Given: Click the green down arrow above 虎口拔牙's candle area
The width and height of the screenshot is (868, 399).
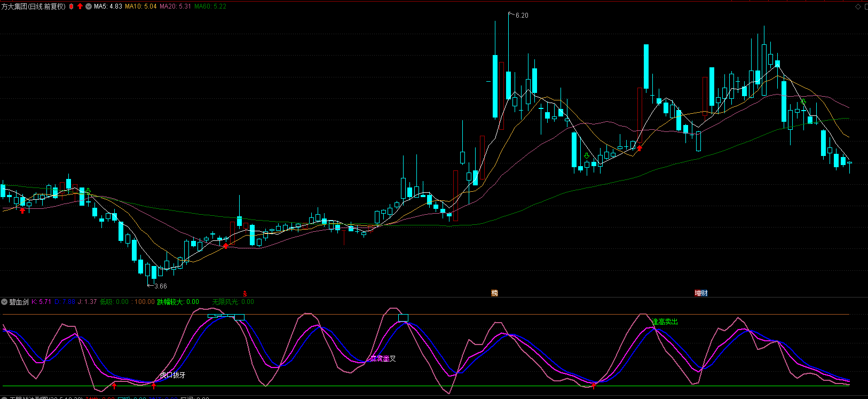Looking at the screenshot, I should click(x=88, y=191).
